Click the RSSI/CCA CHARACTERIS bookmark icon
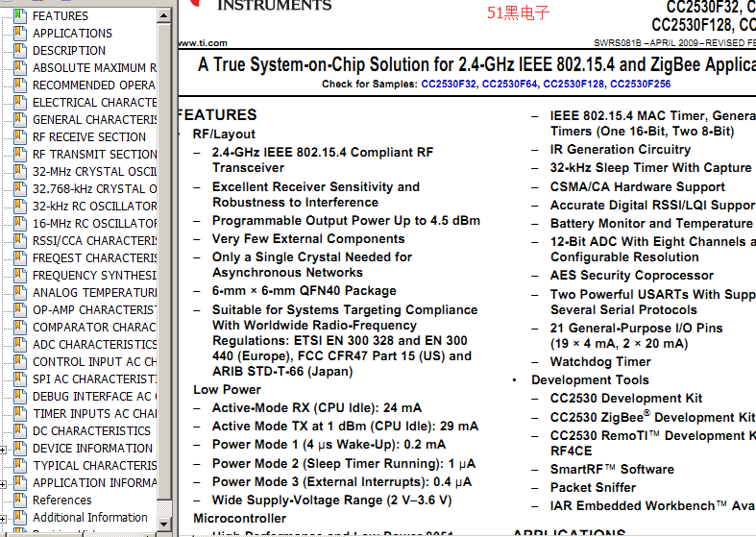Screen dimensions: 756x537 pos(20,241)
